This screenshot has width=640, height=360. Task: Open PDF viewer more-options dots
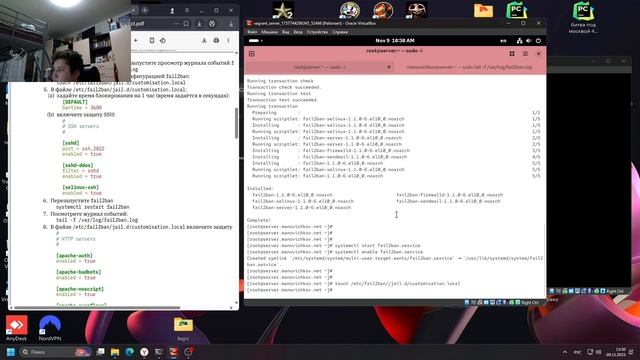tap(228, 40)
